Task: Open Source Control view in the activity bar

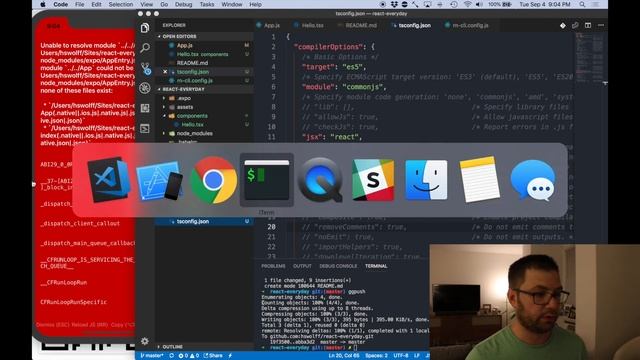Action: click(145, 68)
